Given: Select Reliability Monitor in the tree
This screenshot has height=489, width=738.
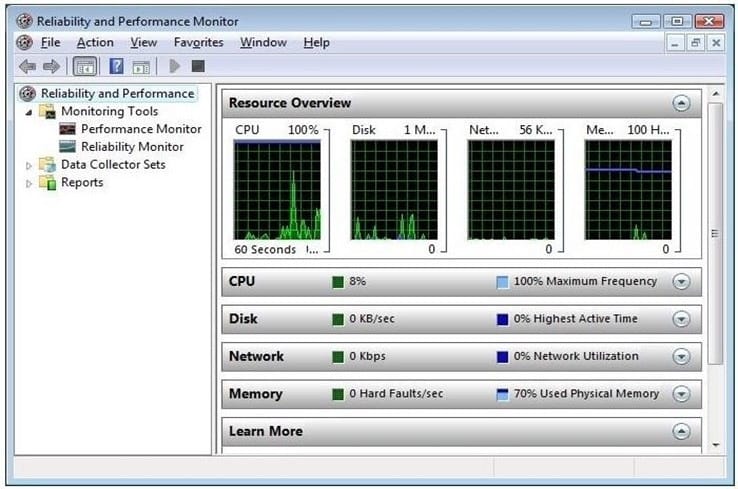Looking at the screenshot, I should coord(132,147).
